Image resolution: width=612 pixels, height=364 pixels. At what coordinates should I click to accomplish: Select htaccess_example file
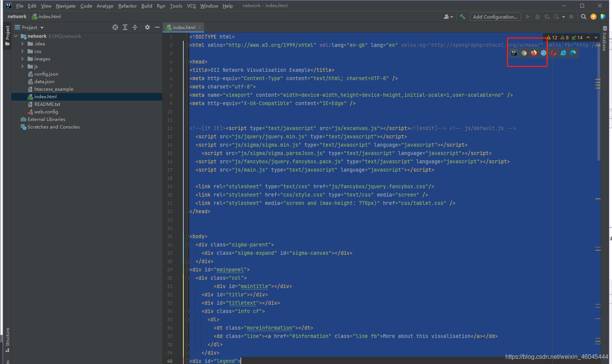(x=53, y=89)
